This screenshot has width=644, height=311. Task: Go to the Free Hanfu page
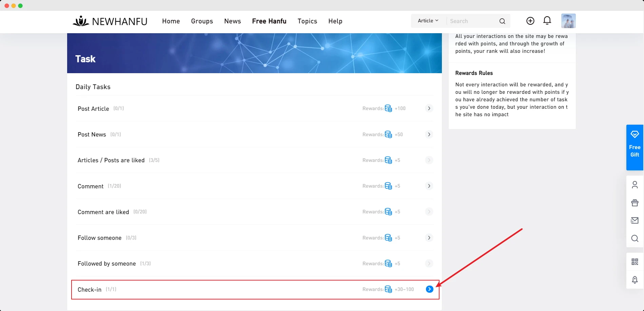[269, 21]
